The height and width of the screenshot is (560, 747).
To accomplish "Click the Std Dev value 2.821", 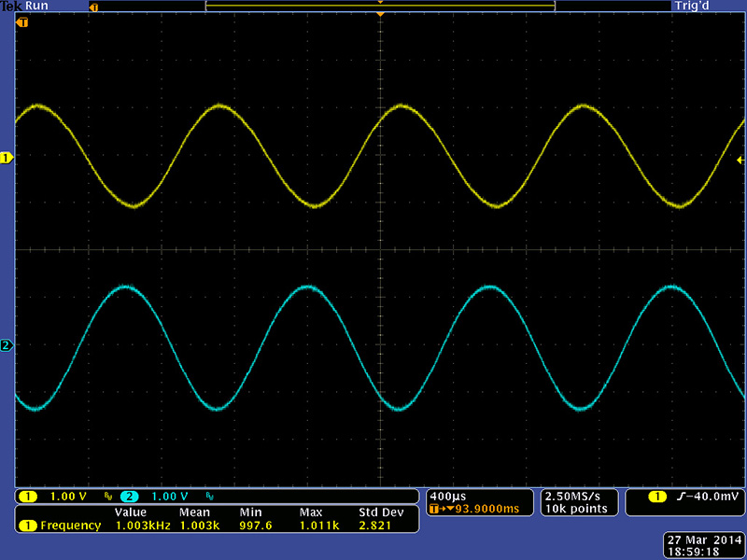I will pyautogui.click(x=375, y=525).
